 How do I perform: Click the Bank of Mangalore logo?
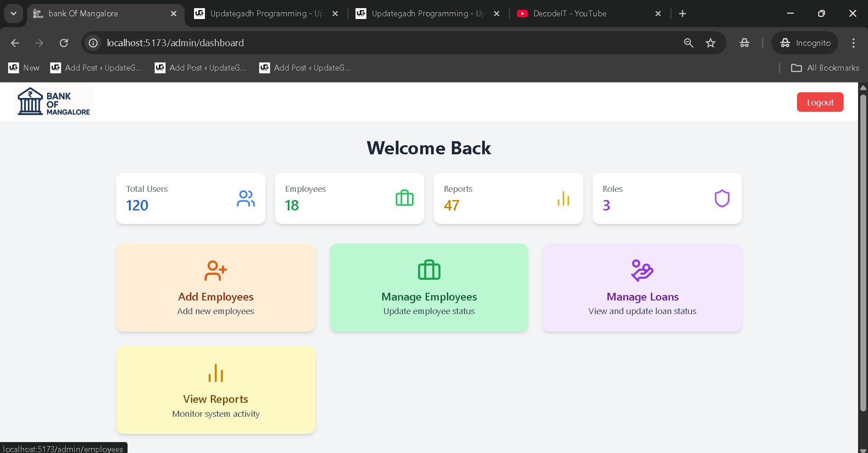pos(53,100)
